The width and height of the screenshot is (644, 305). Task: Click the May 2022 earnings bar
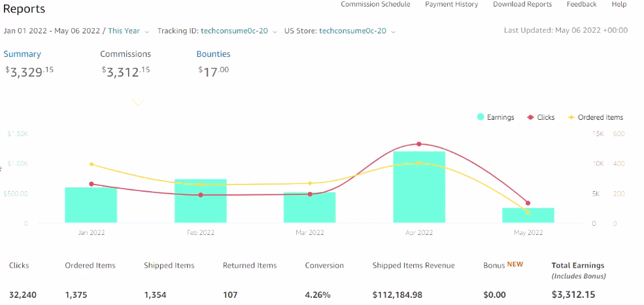528,215
